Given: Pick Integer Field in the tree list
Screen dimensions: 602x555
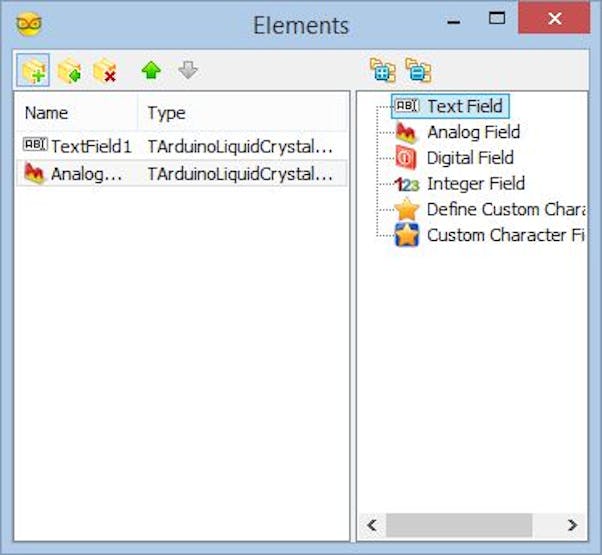Looking at the screenshot, I should tap(460, 183).
